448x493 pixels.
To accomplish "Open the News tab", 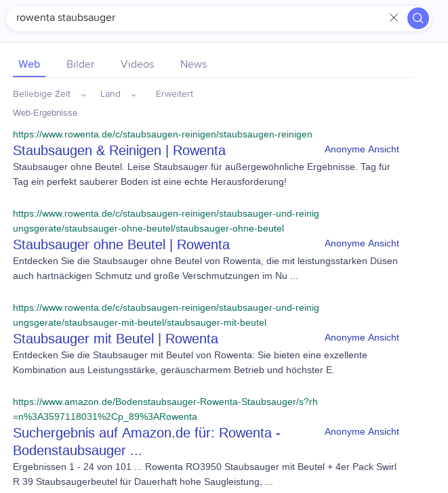I will (x=193, y=64).
